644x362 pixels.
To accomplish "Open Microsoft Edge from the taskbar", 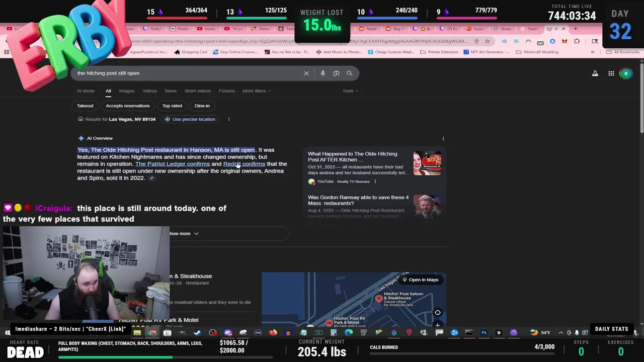I will point(349,332).
